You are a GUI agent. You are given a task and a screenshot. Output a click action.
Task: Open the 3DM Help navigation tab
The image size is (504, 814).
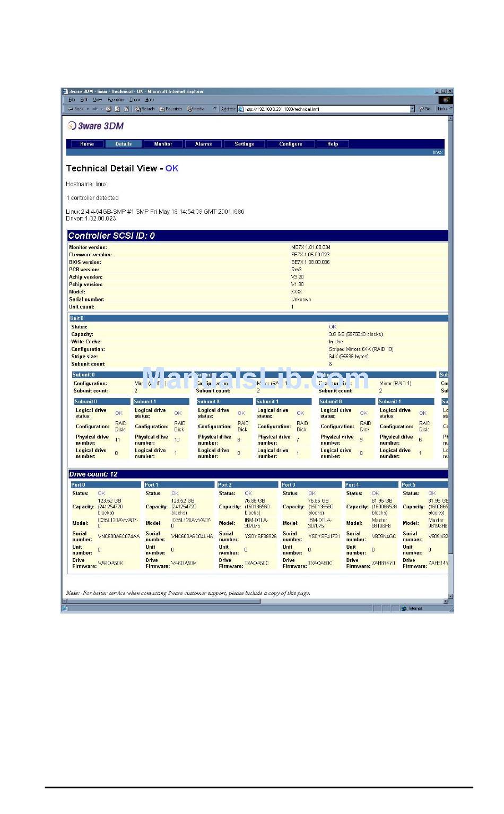point(333,144)
